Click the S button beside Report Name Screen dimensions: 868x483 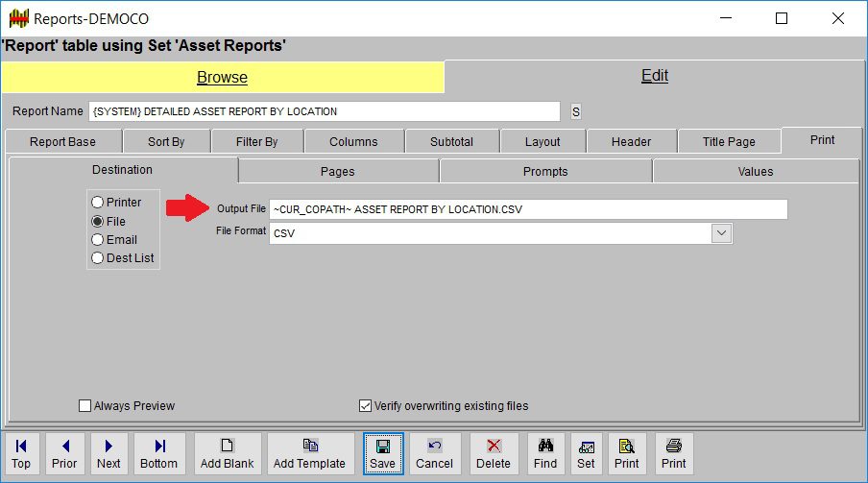coord(576,112)
